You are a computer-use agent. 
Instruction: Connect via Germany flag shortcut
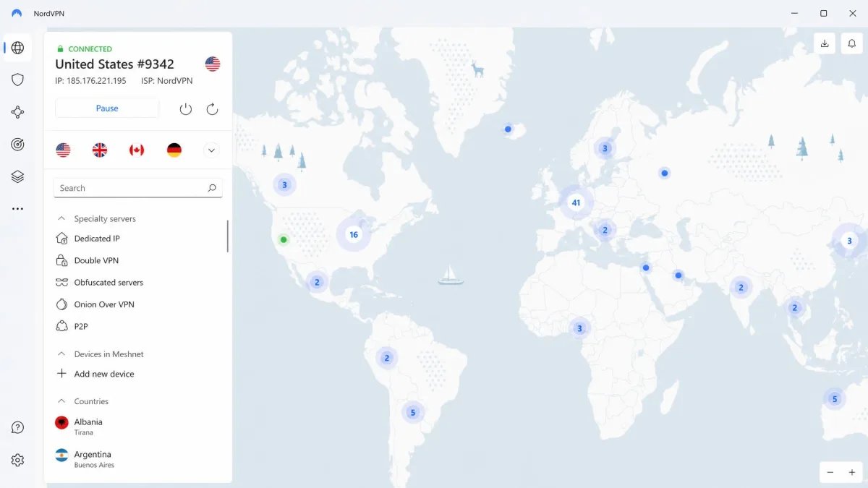174,150
